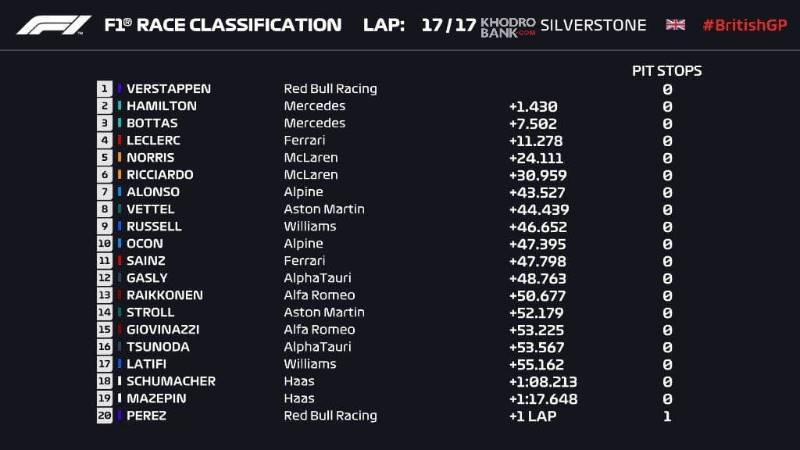Click the SILVERSTONE circuit label
Image resolution: width=800 pixels, height=450 pixels.
592,25
